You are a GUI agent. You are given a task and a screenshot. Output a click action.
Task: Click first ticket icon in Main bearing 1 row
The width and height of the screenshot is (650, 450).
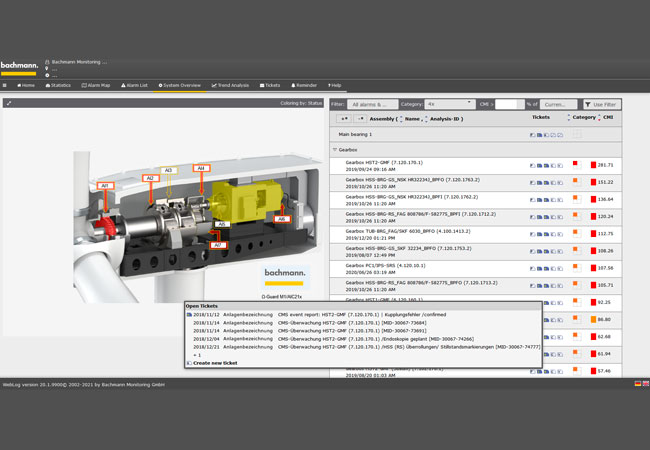point(533,135)
